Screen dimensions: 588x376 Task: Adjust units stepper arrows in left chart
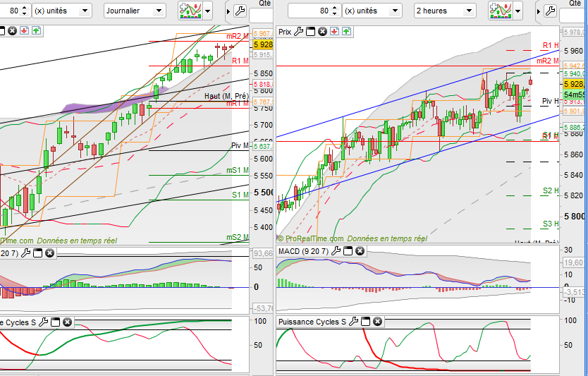coord(25,11)
